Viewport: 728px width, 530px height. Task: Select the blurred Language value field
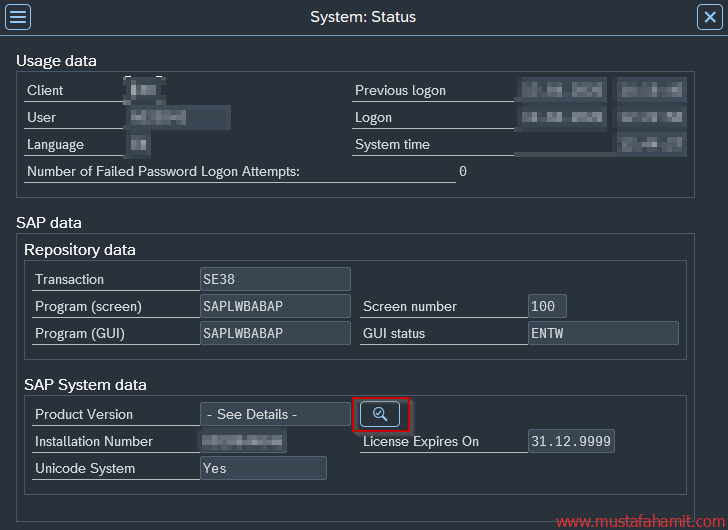pyautogui.click(x=139, y=144)
